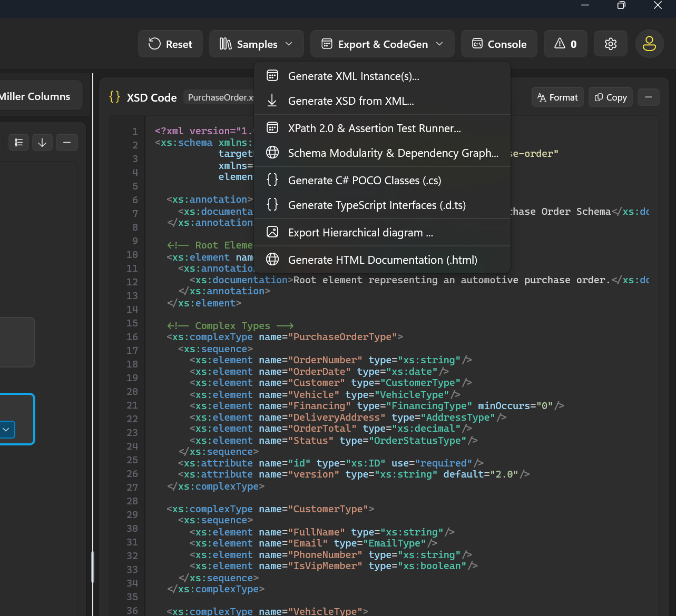Click the 'Complex Types' comment line
Viewport: 676px width, 616px height.
230,326
